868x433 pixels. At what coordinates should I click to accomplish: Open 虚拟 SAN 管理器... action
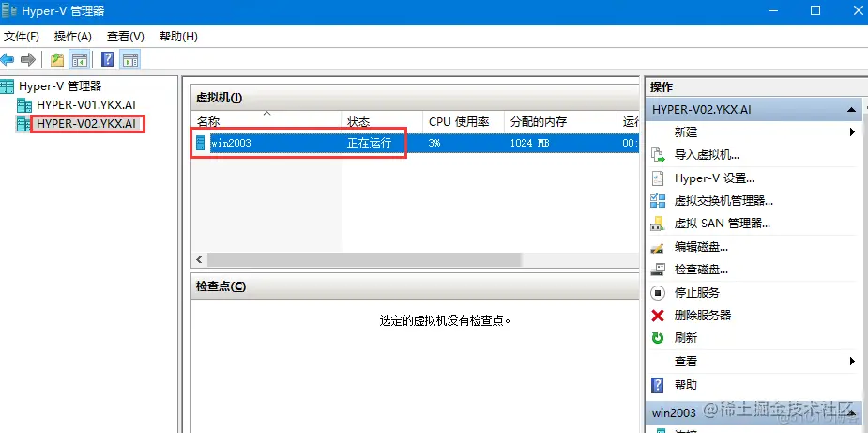(x=723, y=224)
